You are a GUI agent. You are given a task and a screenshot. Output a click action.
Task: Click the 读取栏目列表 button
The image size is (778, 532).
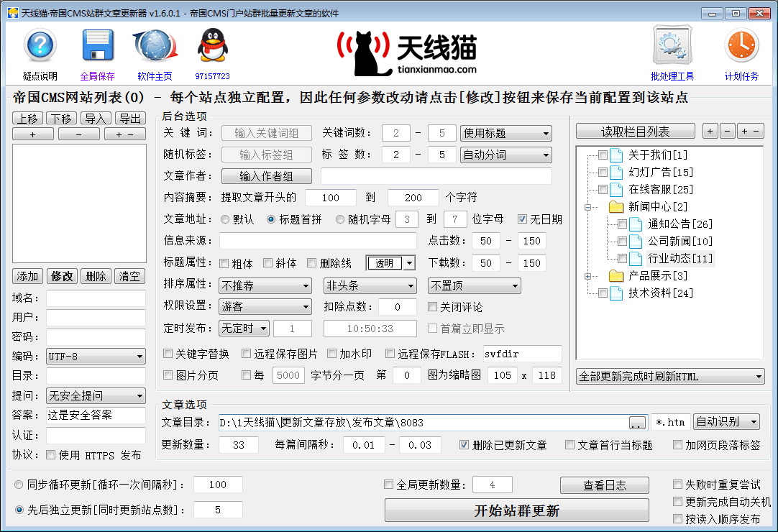[635, 132]
